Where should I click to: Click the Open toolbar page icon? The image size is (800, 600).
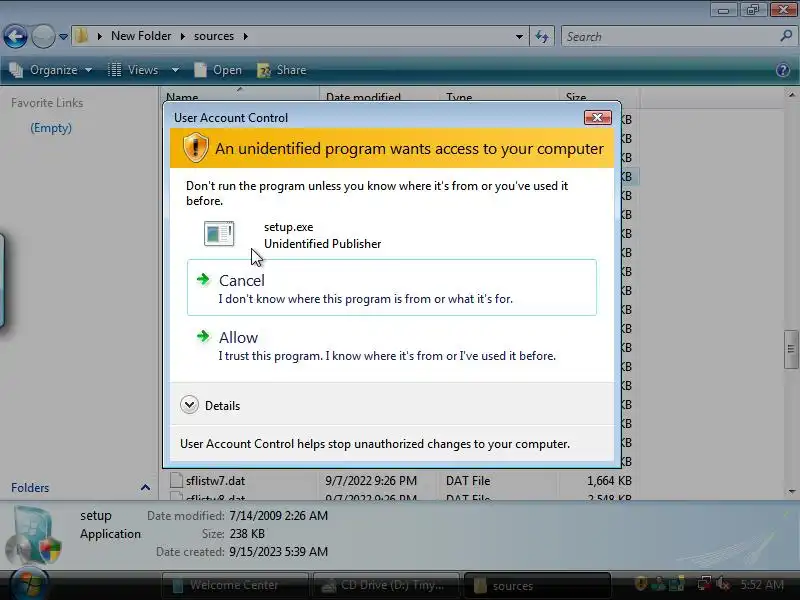(201, 70)
